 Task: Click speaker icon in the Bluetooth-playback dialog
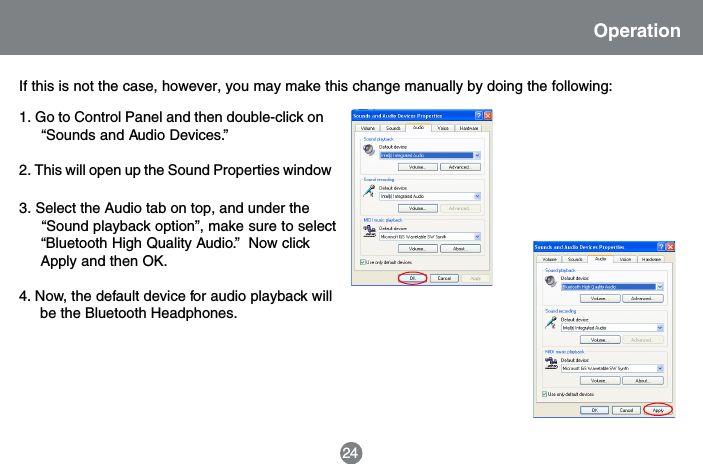tap(551, 282)
